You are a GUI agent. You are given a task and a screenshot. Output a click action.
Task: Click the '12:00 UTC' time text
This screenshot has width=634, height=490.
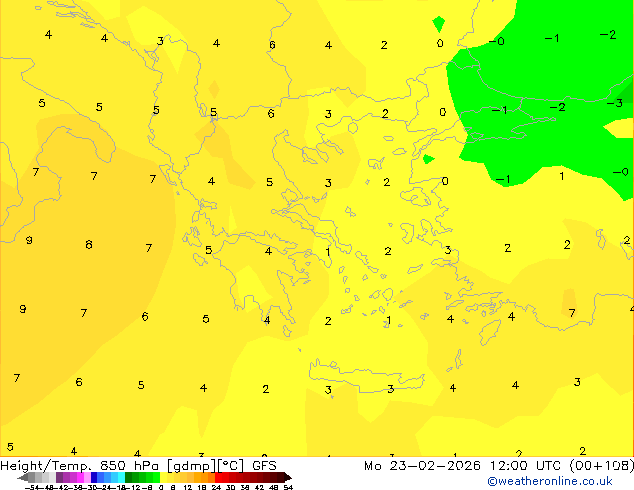click(525, 466)
